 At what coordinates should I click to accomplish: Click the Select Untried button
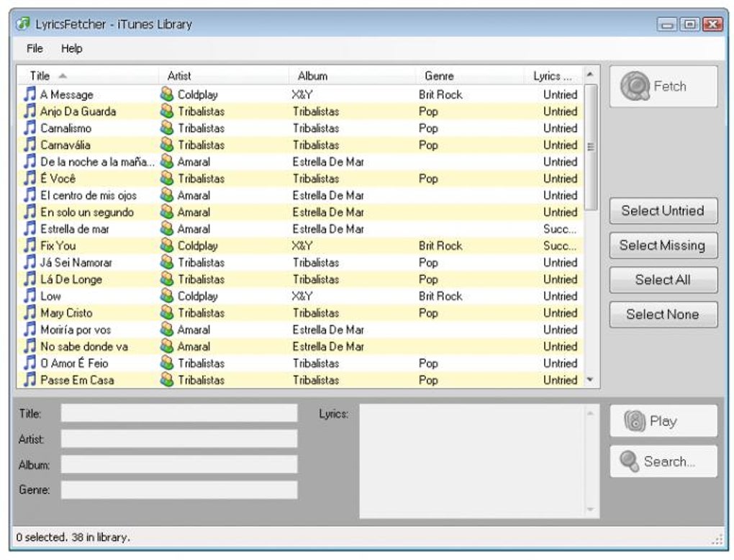point(663,211)
